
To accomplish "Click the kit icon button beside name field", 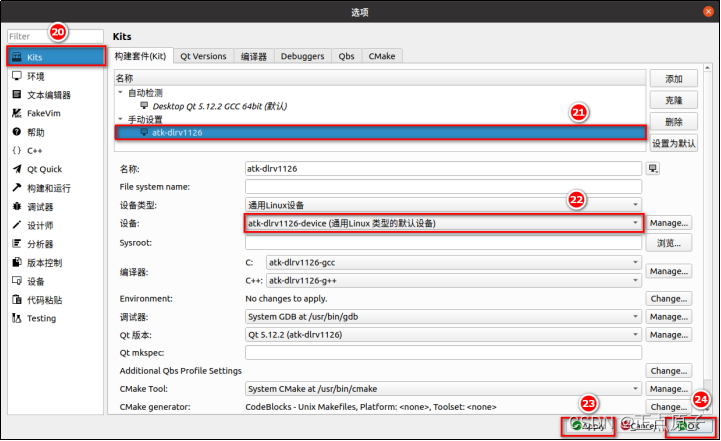I will pyautogui.click(x=652, y=169).
